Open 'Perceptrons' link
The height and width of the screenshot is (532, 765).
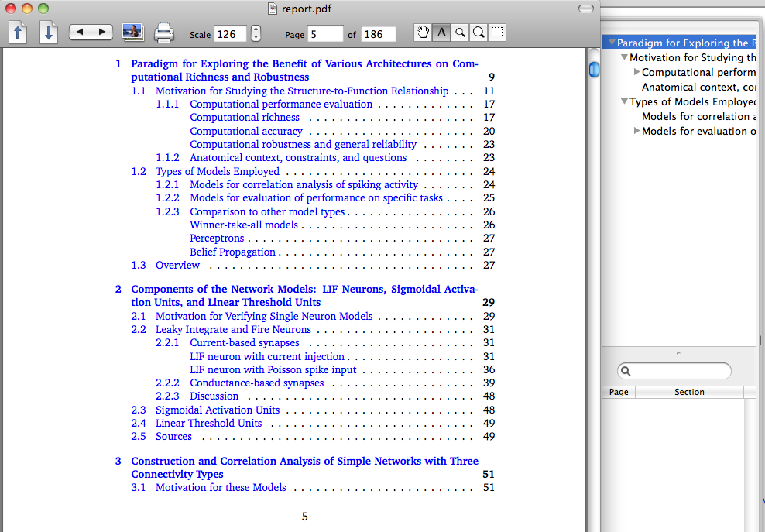click(x=217, y=239)
